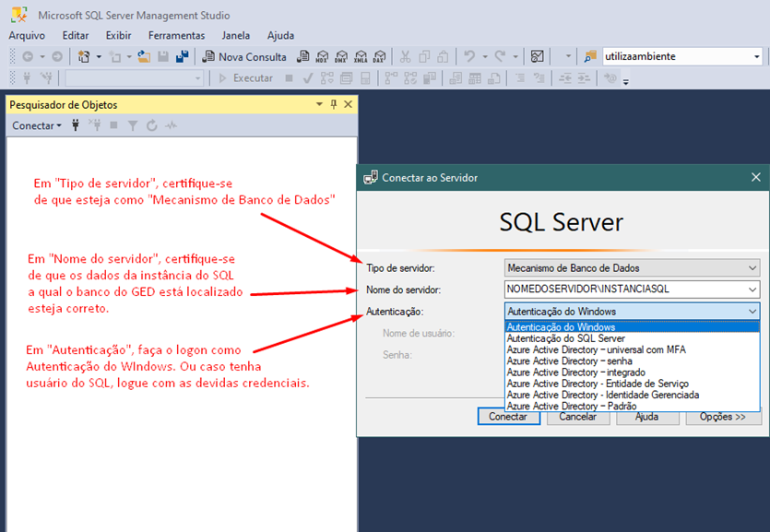Click the activity pulse icon in Pesquisador de Objetos

click(171, 125)
